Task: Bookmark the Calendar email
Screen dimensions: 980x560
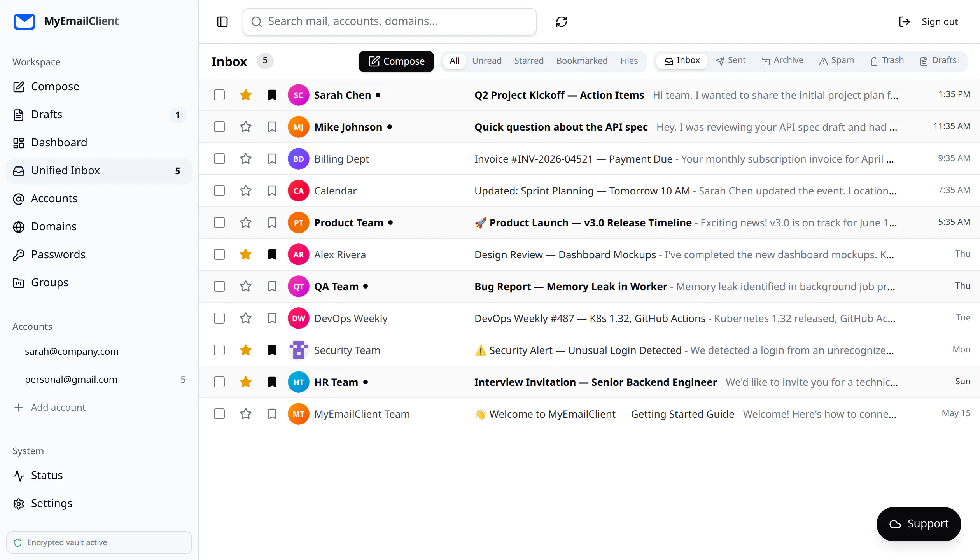Action: tap(272, 191)
